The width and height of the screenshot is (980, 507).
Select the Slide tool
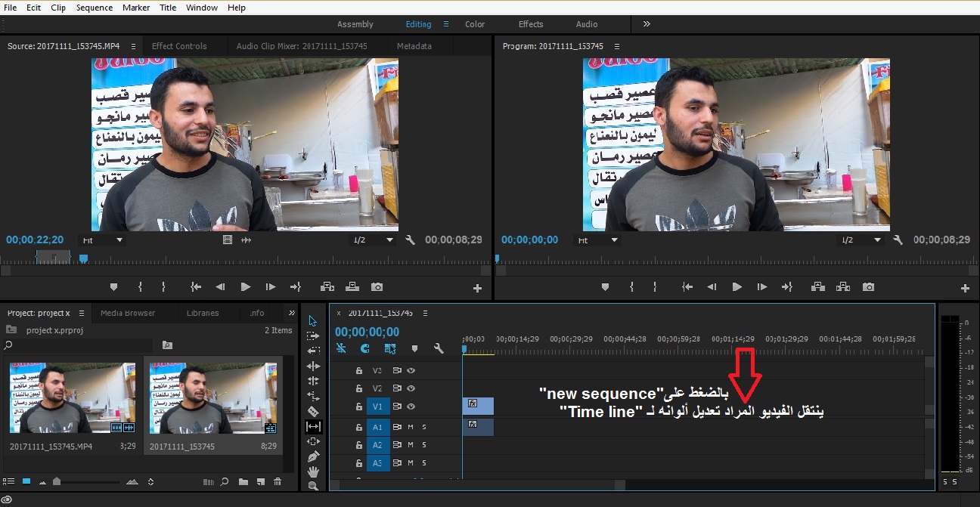[x=313, y=441]
